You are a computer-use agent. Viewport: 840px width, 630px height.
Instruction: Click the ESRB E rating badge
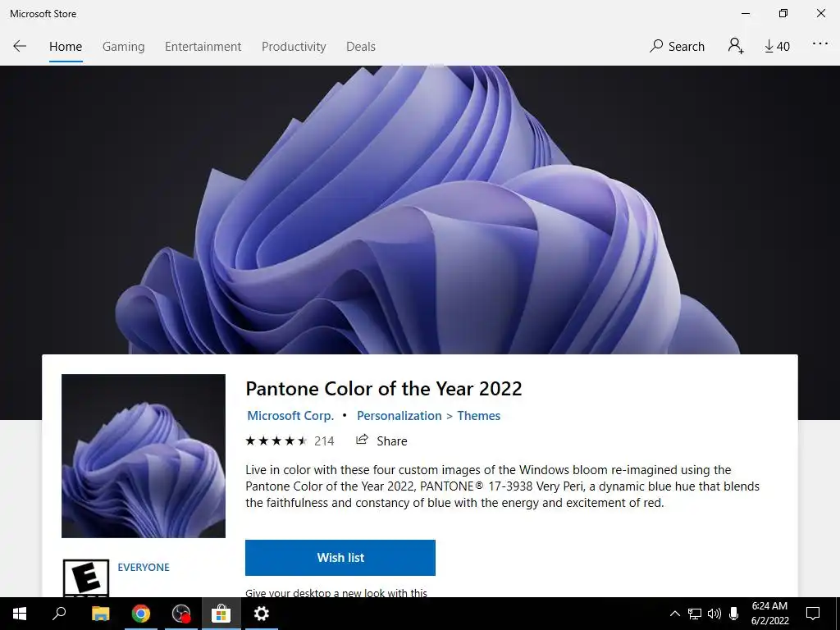tap(86, 578)
